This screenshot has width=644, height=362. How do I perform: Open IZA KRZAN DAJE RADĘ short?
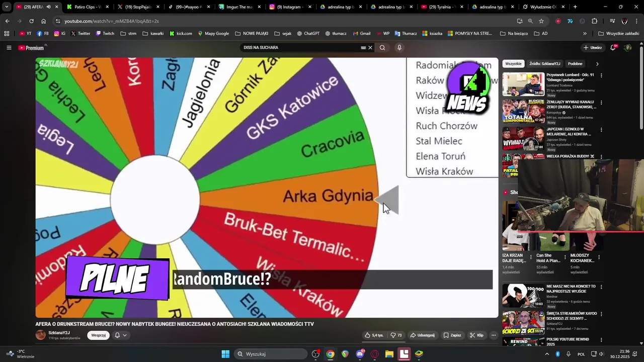click(x=514, y=258)
